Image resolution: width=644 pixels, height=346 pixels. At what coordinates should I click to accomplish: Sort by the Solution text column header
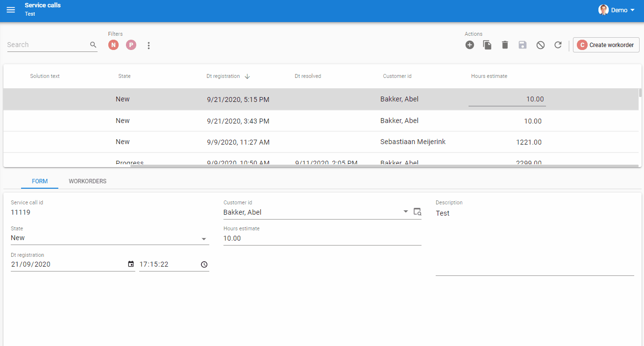pyautogui.click(x=45, y=76)
